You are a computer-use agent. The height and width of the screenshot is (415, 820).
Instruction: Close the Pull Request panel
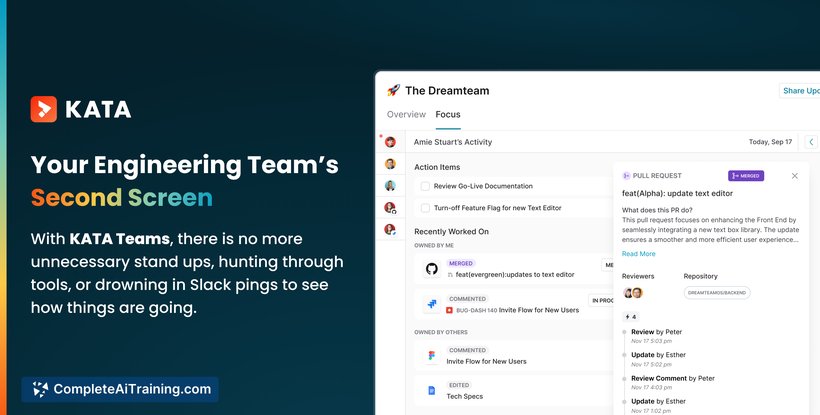[x=795, y=176]
